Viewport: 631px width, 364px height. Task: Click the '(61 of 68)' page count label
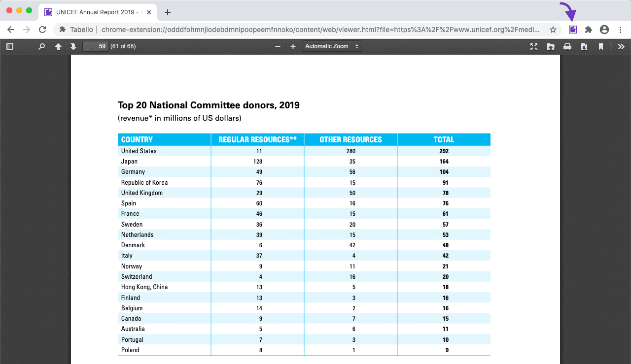(x=123, y=46)
